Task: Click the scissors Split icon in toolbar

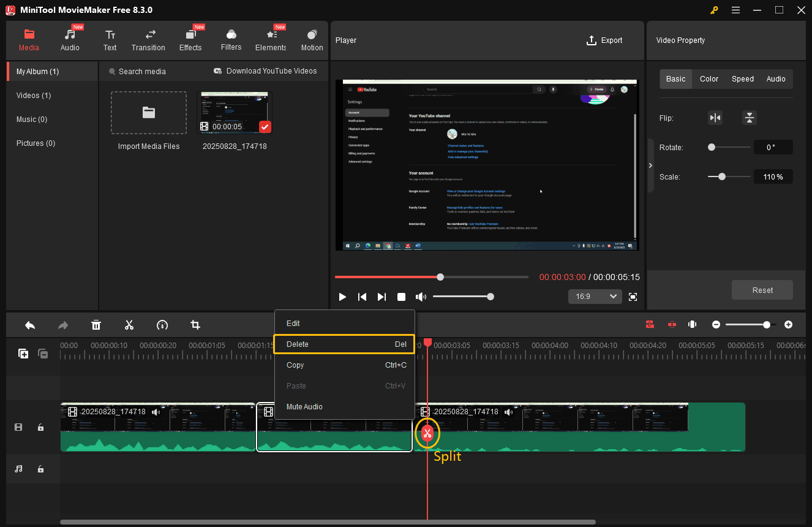Action: [x=129, y=325]
